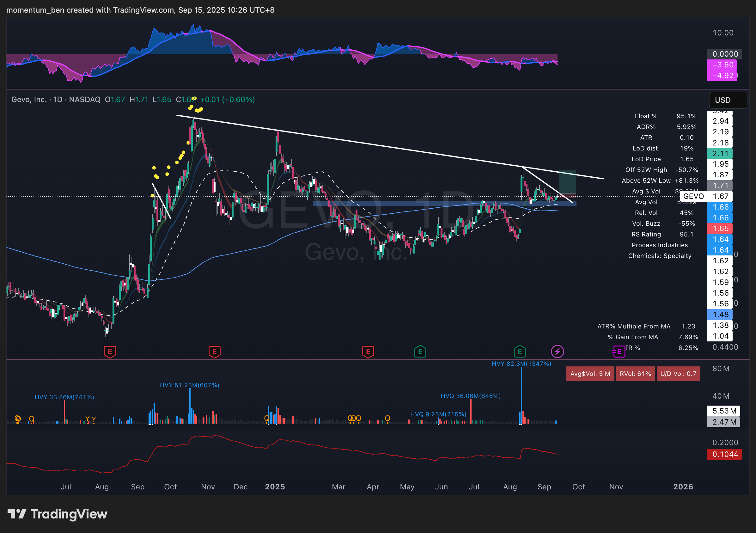This screenshot has height=533, width=756.
Task: Click the purple upcoming earnings E icon
Action: pos(619,352)
